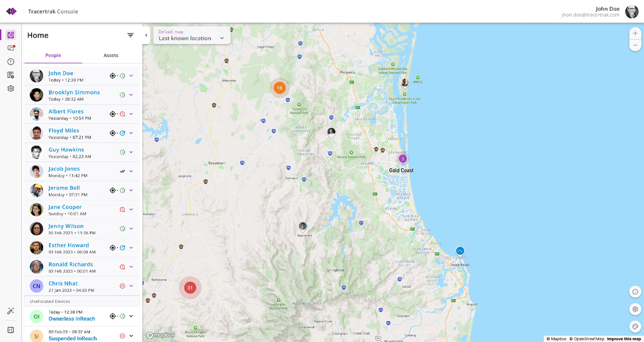Open the alerts icon in left sidebar
This screenshot has height=342, width=644.
click(x=11, y=62)
